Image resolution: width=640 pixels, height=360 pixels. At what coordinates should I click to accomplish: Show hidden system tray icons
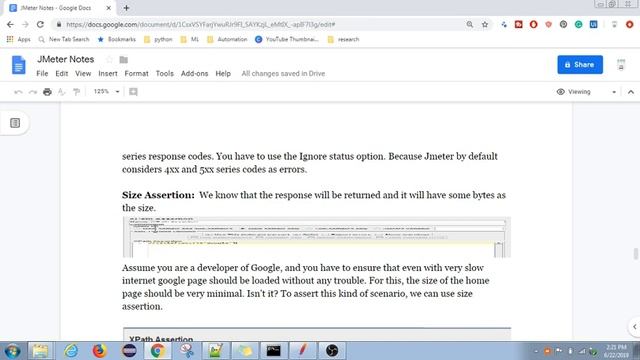pyautogui.click(x=536, y=351)
